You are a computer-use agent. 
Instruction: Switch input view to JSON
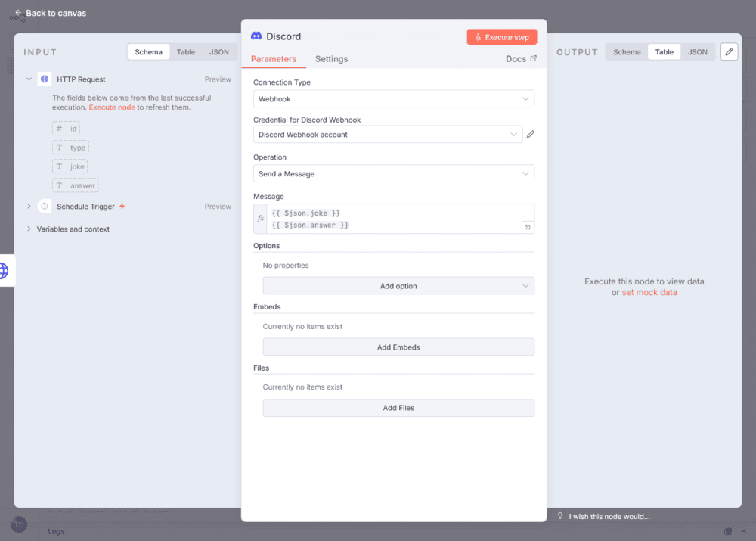pyautogui.click(x=218, y=52)
